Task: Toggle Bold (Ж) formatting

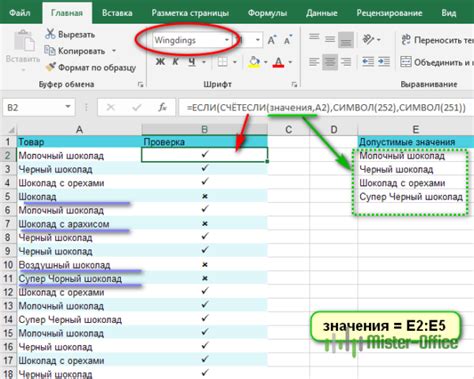Action: 160,62
